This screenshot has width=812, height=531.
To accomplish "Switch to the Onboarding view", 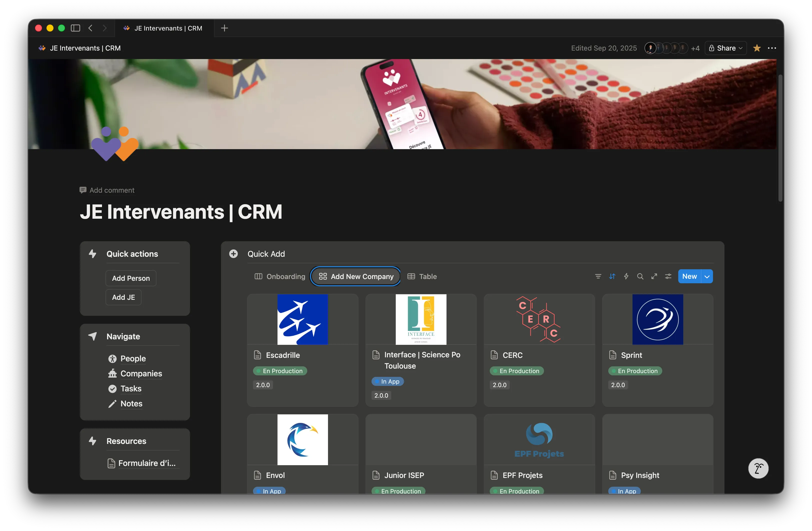I will click(285, 277).
